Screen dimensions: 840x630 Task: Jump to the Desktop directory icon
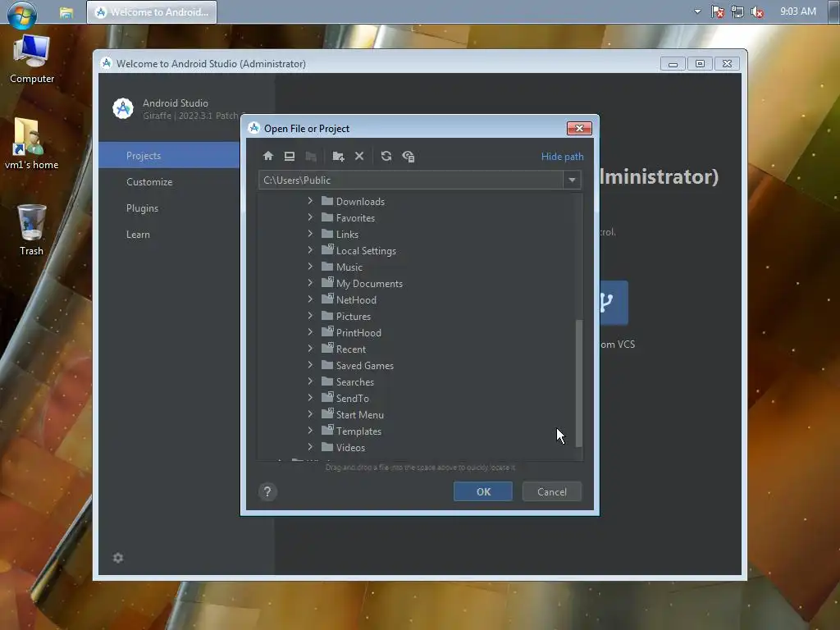(290, 156)
